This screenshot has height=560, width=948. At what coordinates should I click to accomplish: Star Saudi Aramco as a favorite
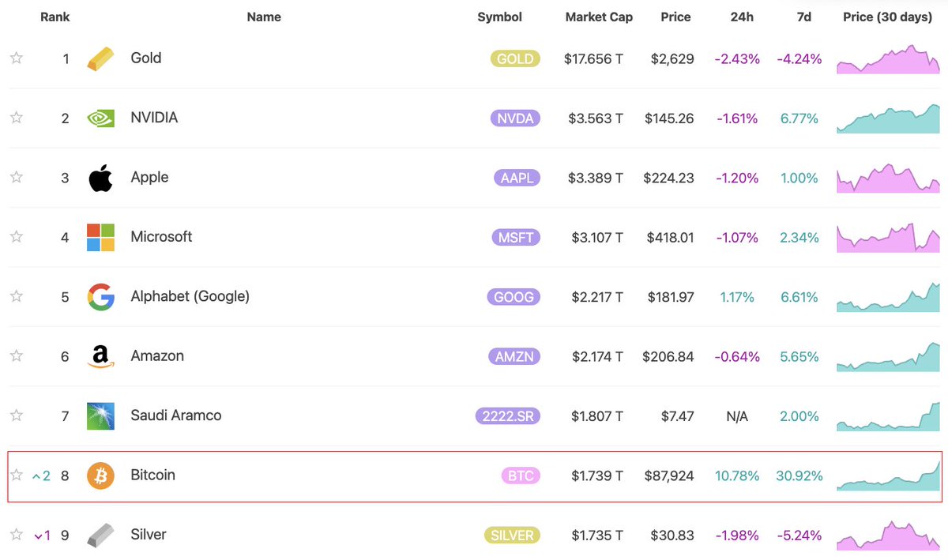coord(16,415)
